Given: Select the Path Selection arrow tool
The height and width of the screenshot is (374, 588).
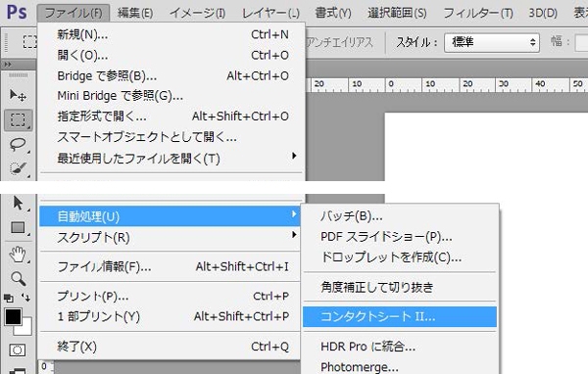Looking at the screenshot, I should 18,203.
